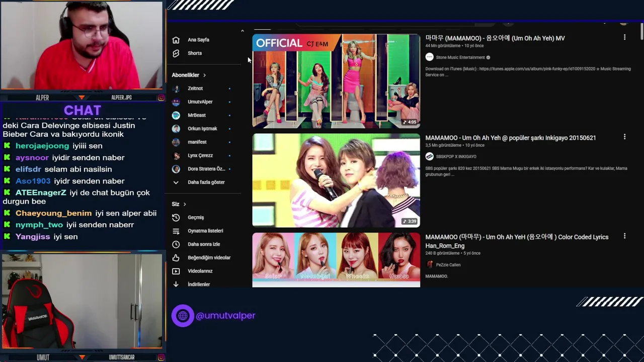Open Stone Music Entertainment channel avatar

429,57
